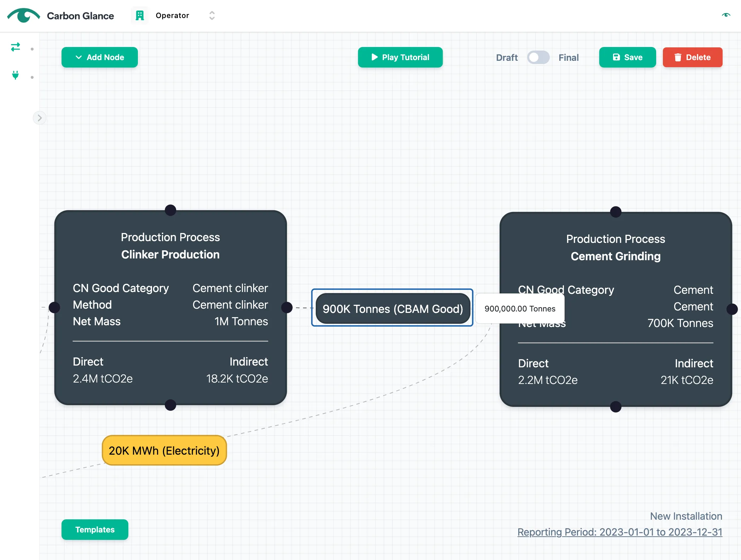Click the 18.2K tCO2e indirect emissions value

[237, 379]
